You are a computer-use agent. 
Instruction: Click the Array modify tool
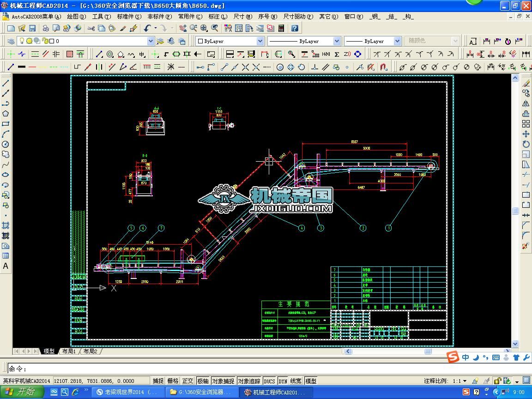click(526, 124)
